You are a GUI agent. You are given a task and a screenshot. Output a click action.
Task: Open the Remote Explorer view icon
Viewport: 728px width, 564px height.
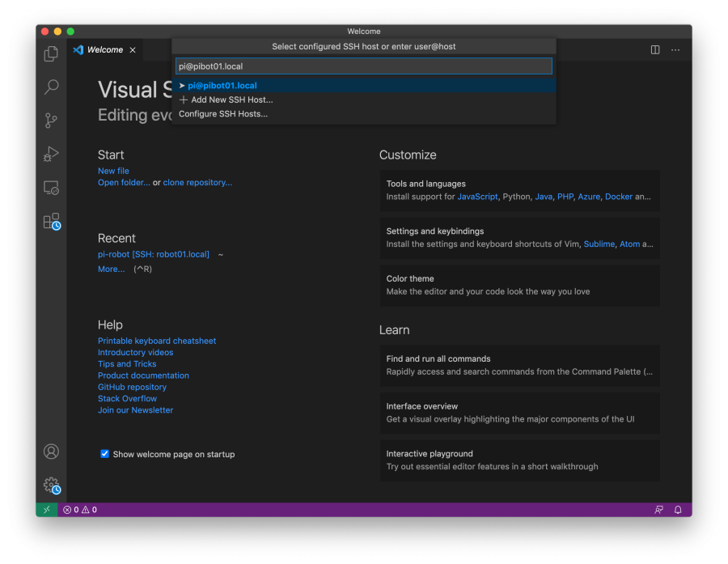tap(51, 188)
